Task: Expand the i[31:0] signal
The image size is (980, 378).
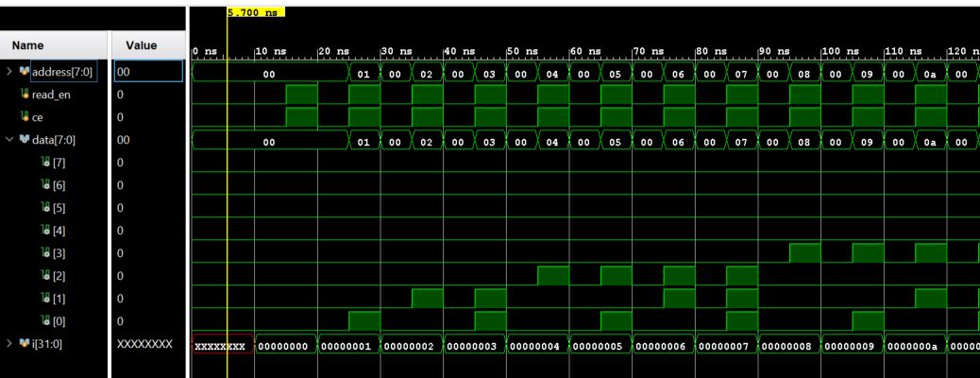Action: [8, 344]
